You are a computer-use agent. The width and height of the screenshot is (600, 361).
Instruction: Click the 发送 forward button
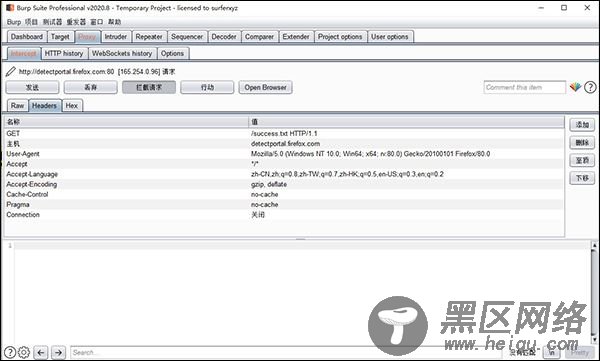coord(33,87)
